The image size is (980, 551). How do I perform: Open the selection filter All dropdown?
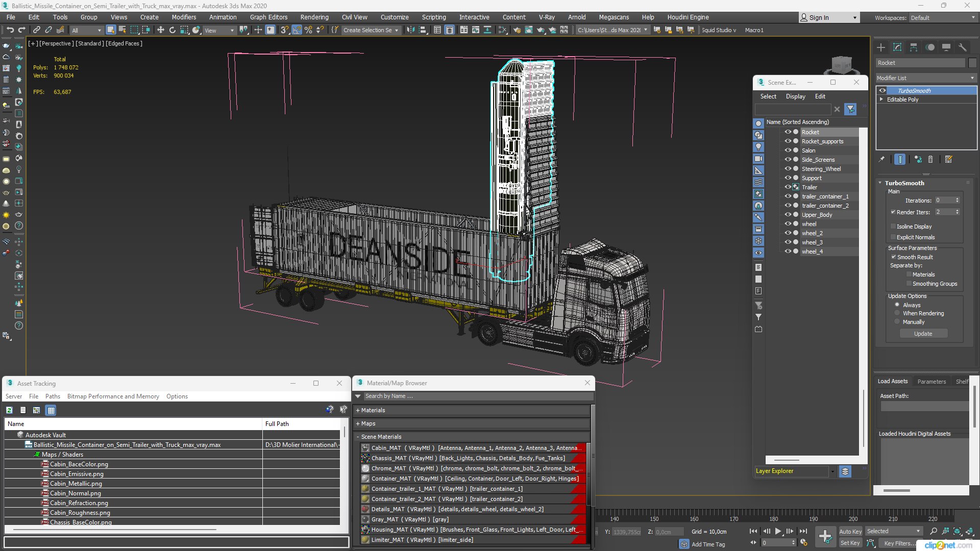(86, 30)
